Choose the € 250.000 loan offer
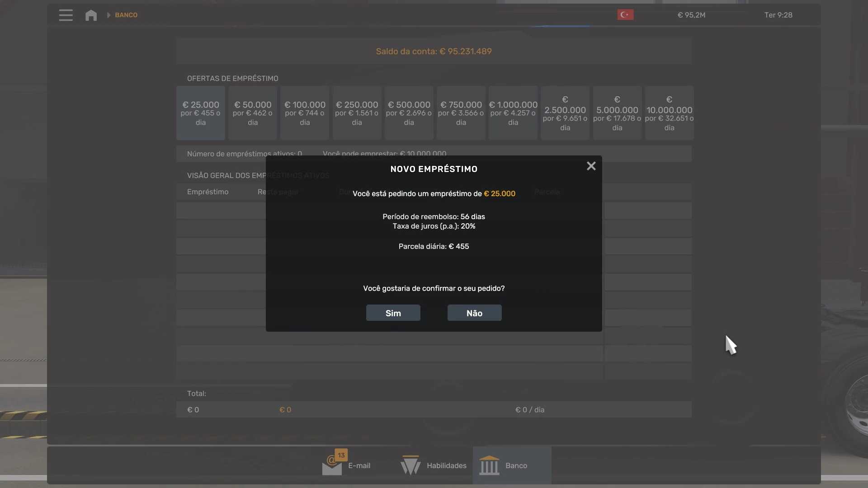This screenshot has width=868, height=488. click(357, 113)
